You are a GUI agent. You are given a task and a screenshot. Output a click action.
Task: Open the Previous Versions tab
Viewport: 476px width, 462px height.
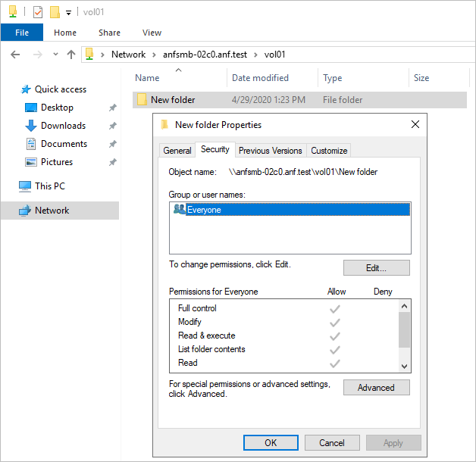(x=271, y=151)
